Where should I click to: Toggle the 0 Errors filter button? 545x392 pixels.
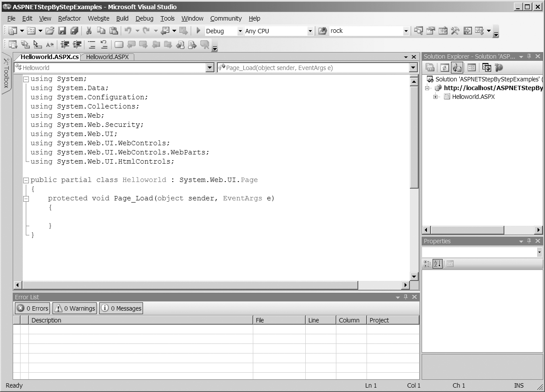point(32,308)
